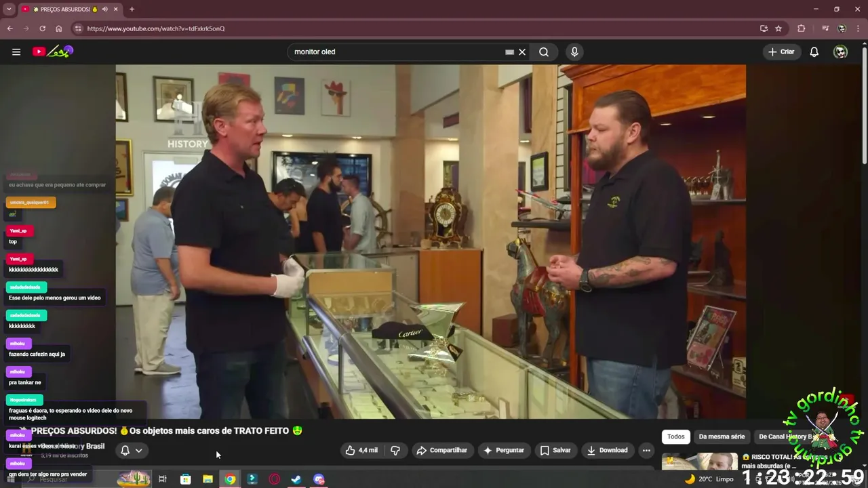Open the 'RISCO TOTAL!' recommended video thumbnail
868x488 pixels.
point(699,461)
